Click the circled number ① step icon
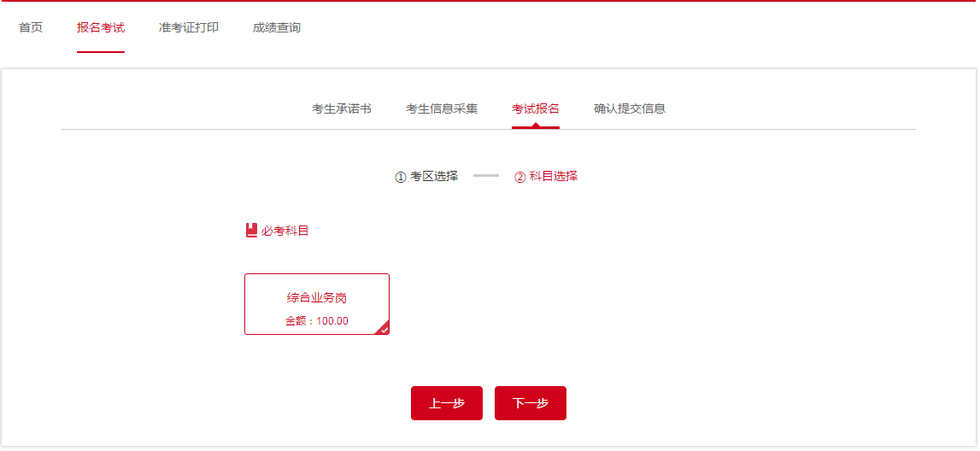 coord(401,178)
